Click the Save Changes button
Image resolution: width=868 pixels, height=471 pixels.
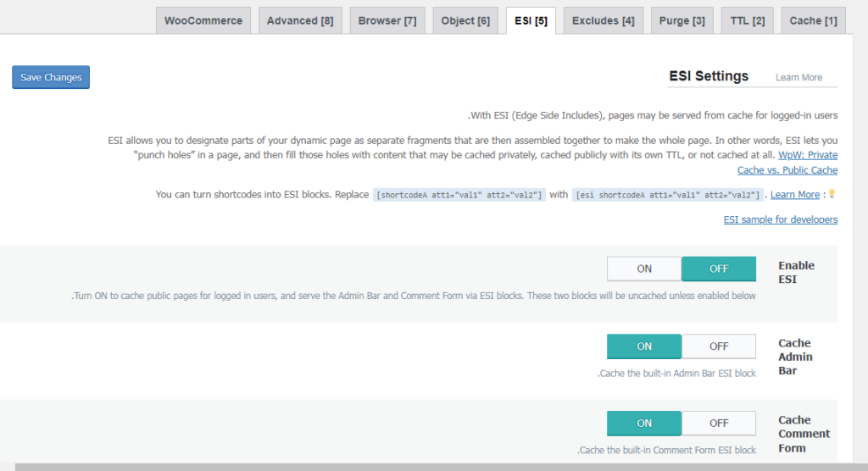(x=51, y=77)
